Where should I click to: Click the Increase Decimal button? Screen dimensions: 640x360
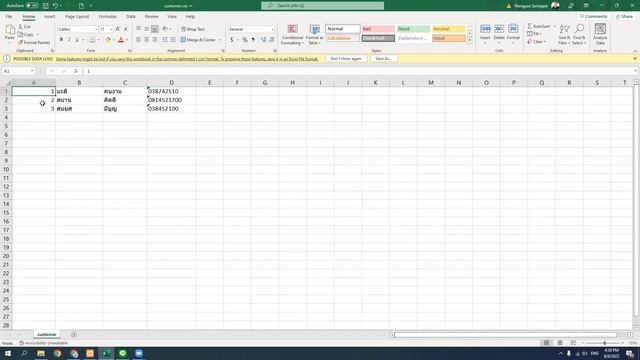[263, 40]
